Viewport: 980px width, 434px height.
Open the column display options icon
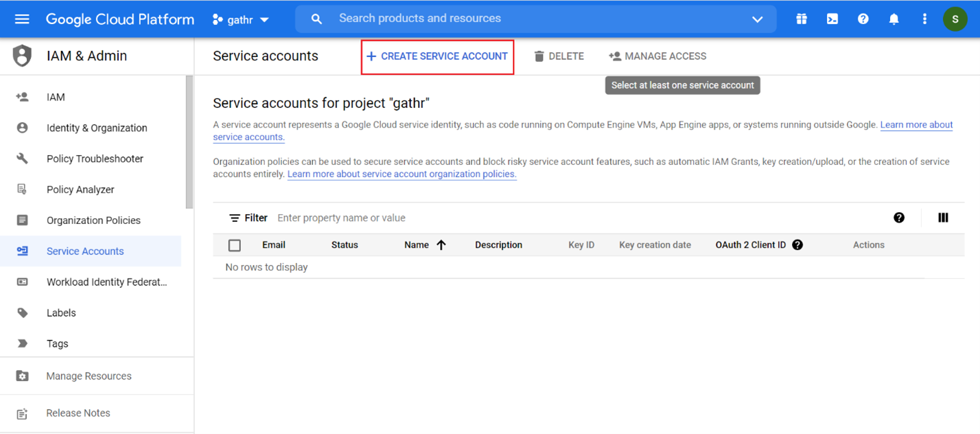pos(942,217)
